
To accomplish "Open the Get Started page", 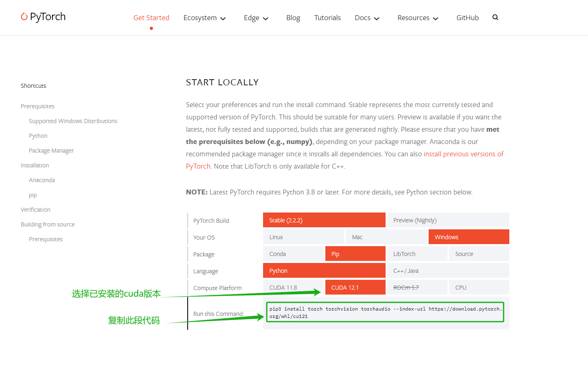I will coord(151,18).
